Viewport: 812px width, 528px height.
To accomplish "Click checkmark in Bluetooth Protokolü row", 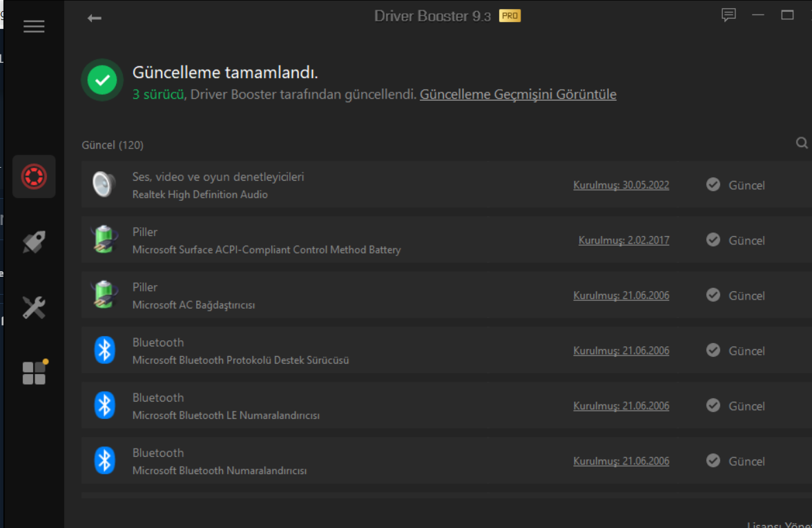I will click(x=713, y=351).
